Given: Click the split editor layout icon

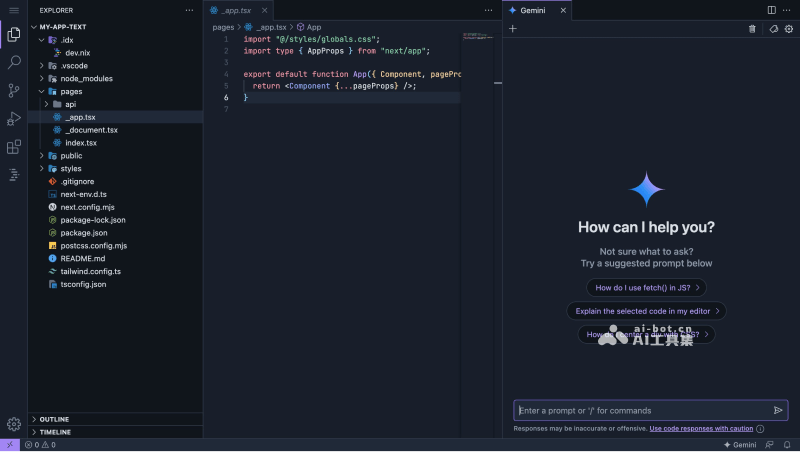Looking at the screenshot, I should pyautogui.click(x=771, y=10).
